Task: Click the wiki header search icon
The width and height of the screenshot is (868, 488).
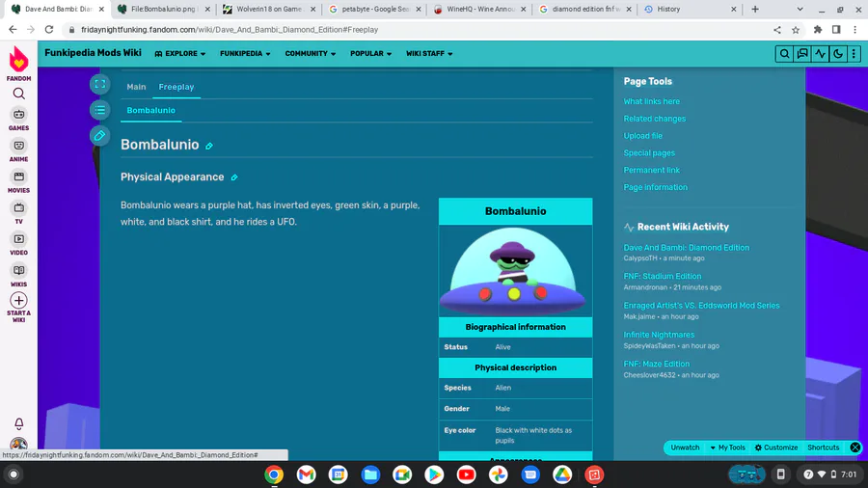Action: point(784,54)
